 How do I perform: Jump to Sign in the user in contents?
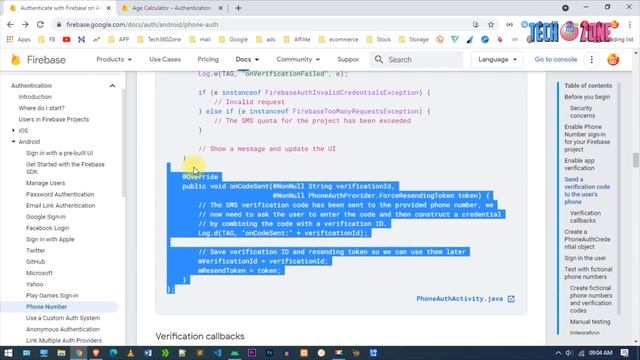585,258
